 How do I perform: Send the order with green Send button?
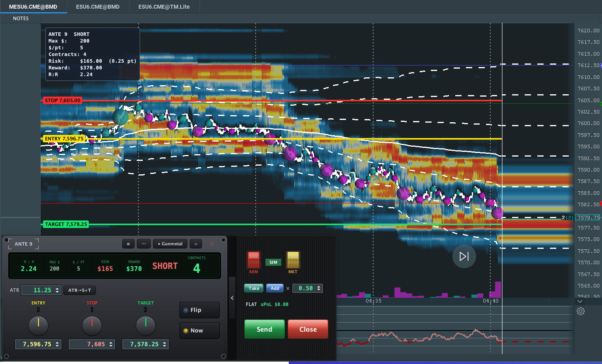[264, 329]
